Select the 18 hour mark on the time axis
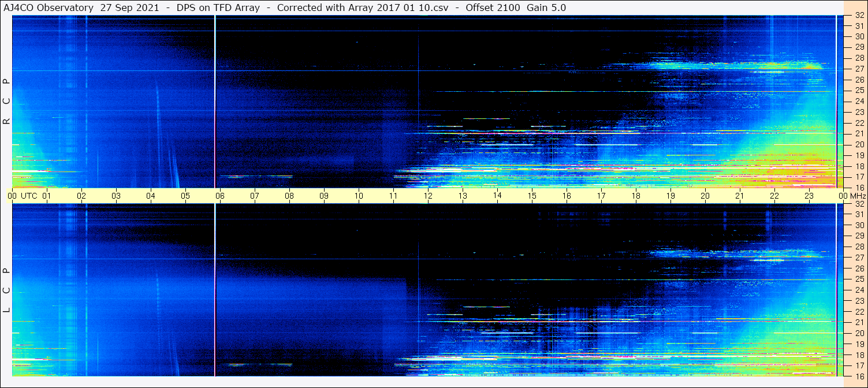Screen dimensions: 868x388 tap(636, 196)
